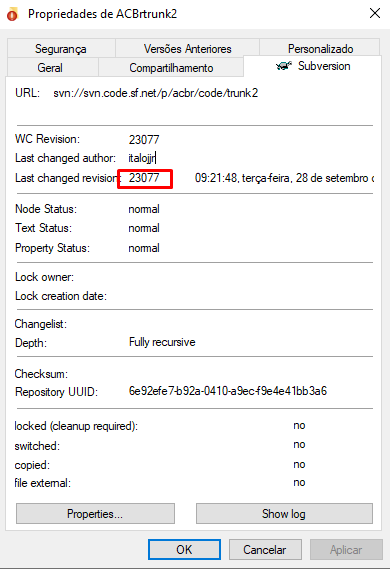
Task: Click the Aplicar button
Action: (x=346, y=549)
